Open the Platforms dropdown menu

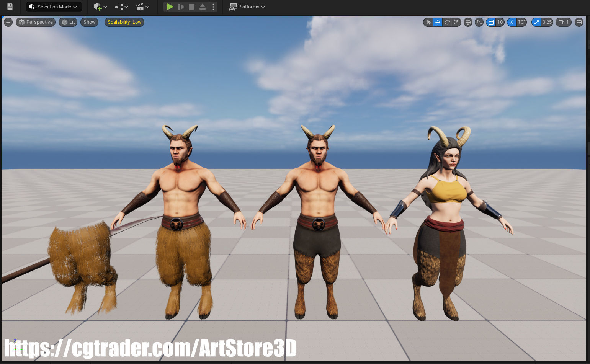[247, 7]
